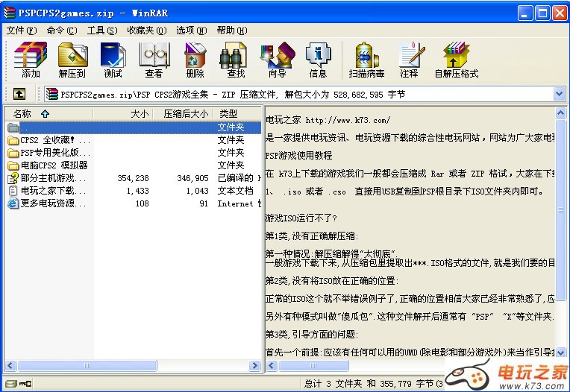Click the 测试 (Test) toolbar icon
The height and width of the screenshot is (392, 570).
click(113, 60)
